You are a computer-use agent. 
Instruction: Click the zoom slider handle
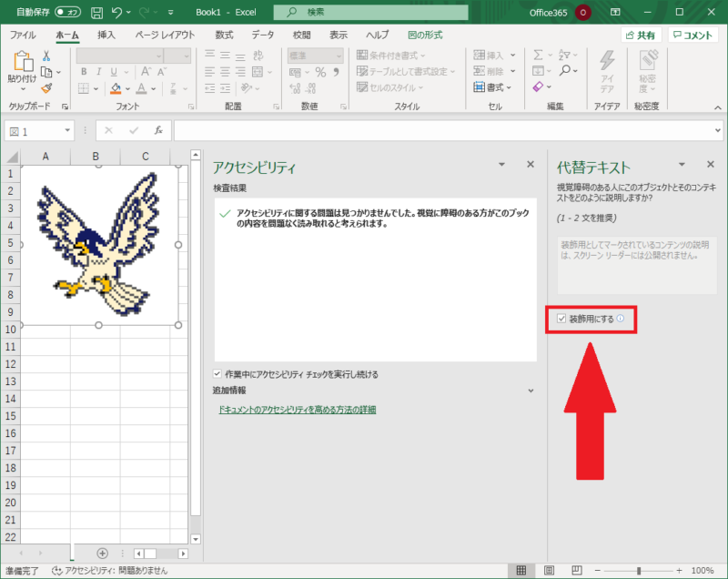tap(639, 571)
